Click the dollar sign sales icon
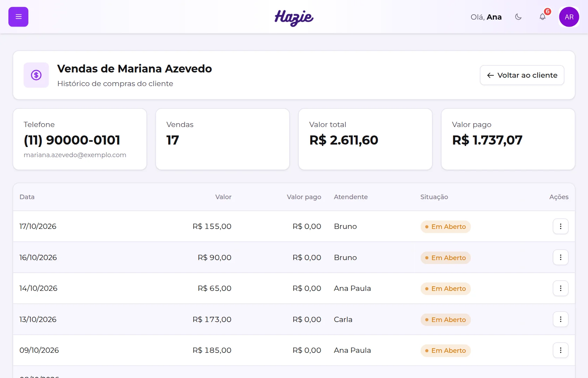The image size is (588, 378). (36, 75)
